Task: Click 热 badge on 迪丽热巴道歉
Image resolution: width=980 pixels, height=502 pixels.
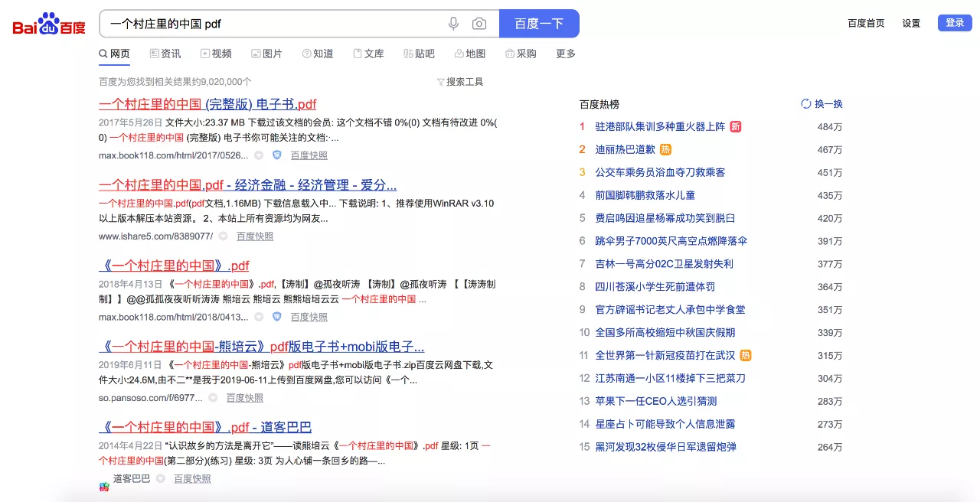Action: (665, 149)
